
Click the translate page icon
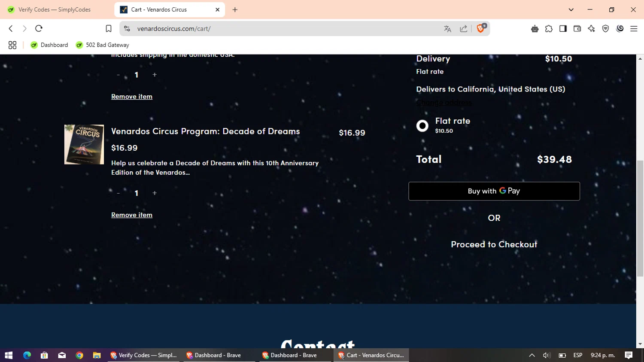click(x=448, y=29)
